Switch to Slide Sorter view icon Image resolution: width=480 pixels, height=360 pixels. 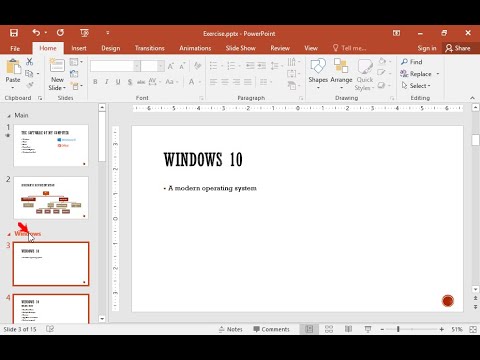tap(329, 329)
